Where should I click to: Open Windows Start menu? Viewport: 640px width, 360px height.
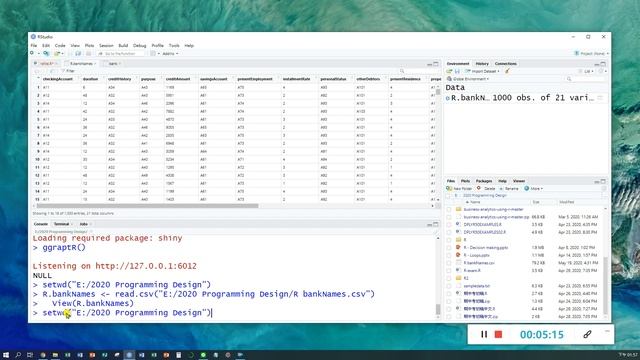[x=6, y=355]
